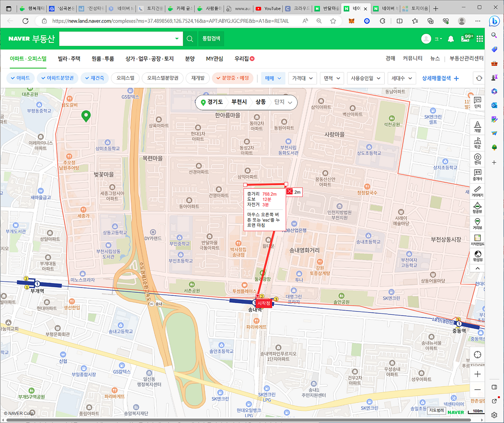The width and height of the screenshot is (504, 423).
Task: Open the 세대수 household count dropdown
Action: coord(402,78)
